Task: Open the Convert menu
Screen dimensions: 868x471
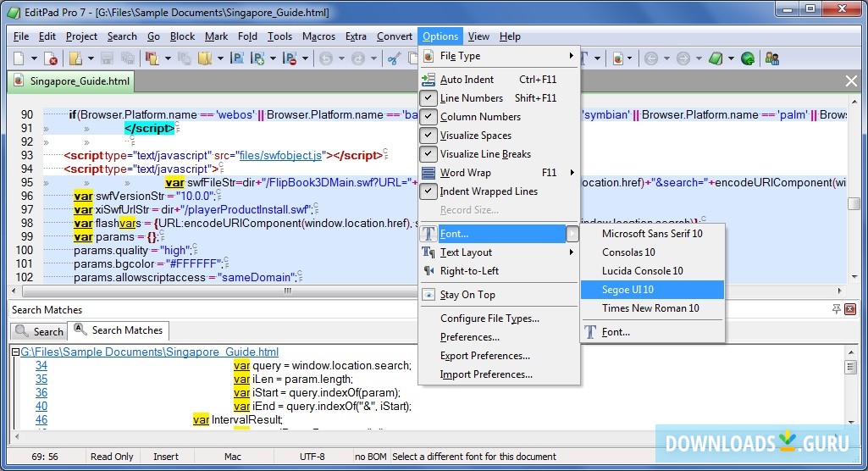Action: (394, 36)
